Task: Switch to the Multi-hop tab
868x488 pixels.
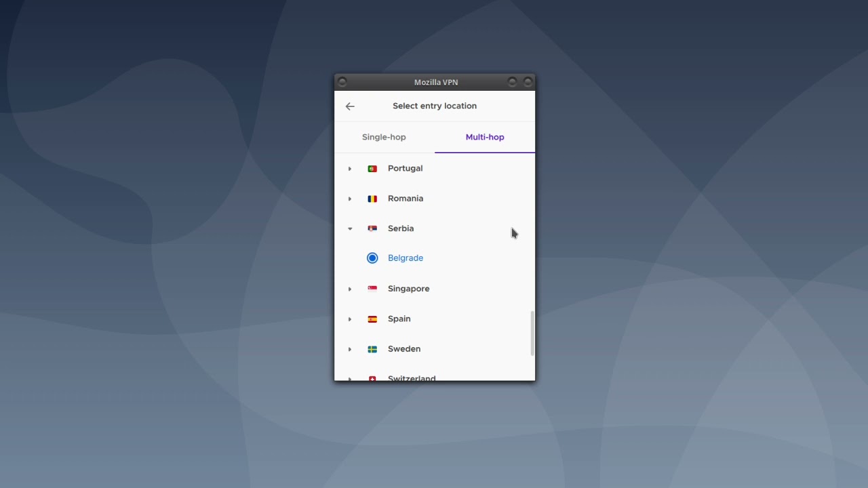Action: (485, 137)
